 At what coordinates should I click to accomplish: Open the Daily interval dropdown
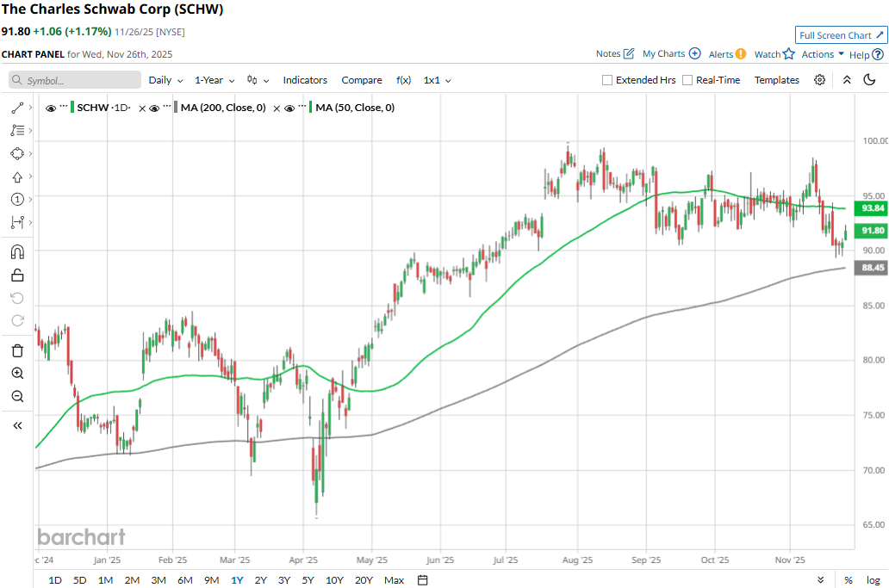coord(166,80)
